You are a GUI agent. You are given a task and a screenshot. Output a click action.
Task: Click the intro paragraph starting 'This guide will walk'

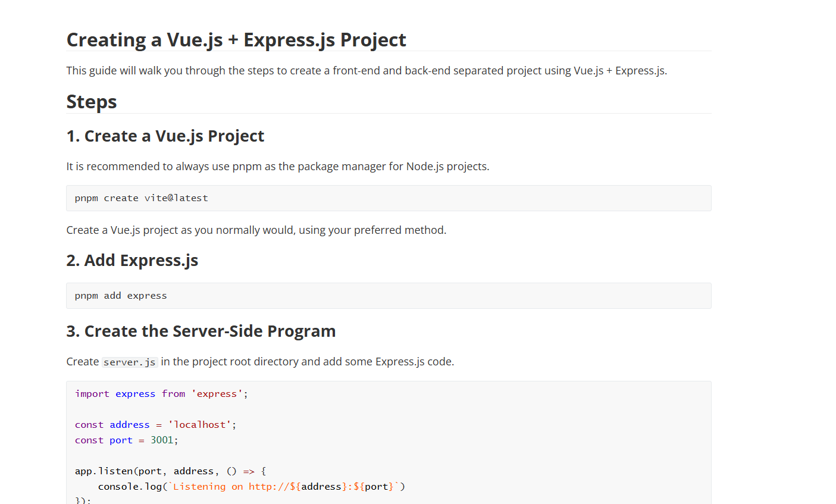click(x=367, y=71)
